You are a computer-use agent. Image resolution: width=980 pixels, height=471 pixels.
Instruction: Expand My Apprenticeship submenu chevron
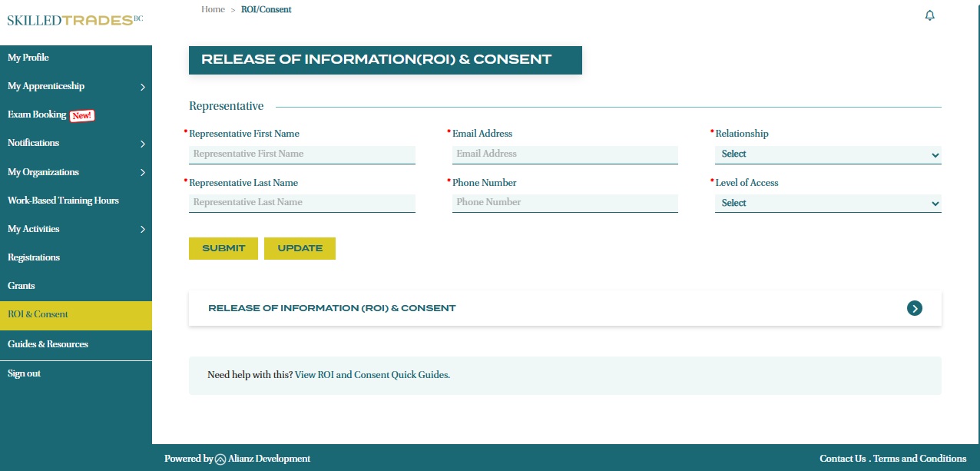click(x=143, y=87)
